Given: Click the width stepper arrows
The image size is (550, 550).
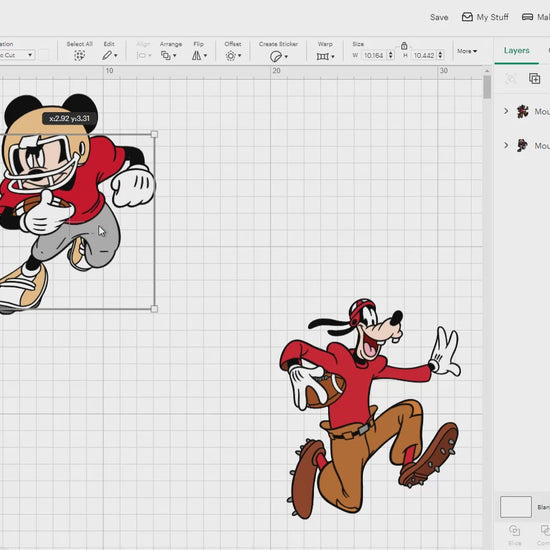Looking at the screenshot, I should point(390,55).
